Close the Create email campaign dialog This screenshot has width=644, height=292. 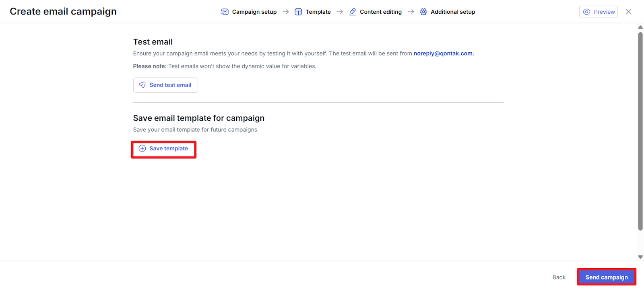click(628, 12)
